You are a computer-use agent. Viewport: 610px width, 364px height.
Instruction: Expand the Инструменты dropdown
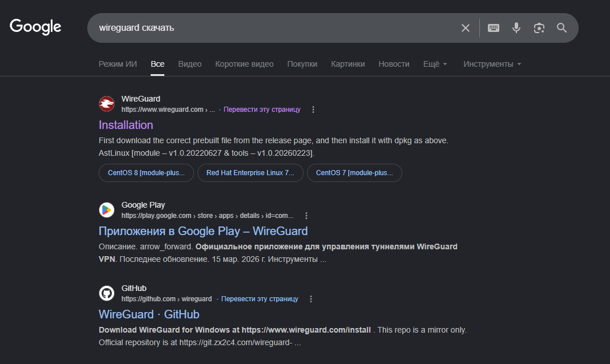[x=492, y=64]
